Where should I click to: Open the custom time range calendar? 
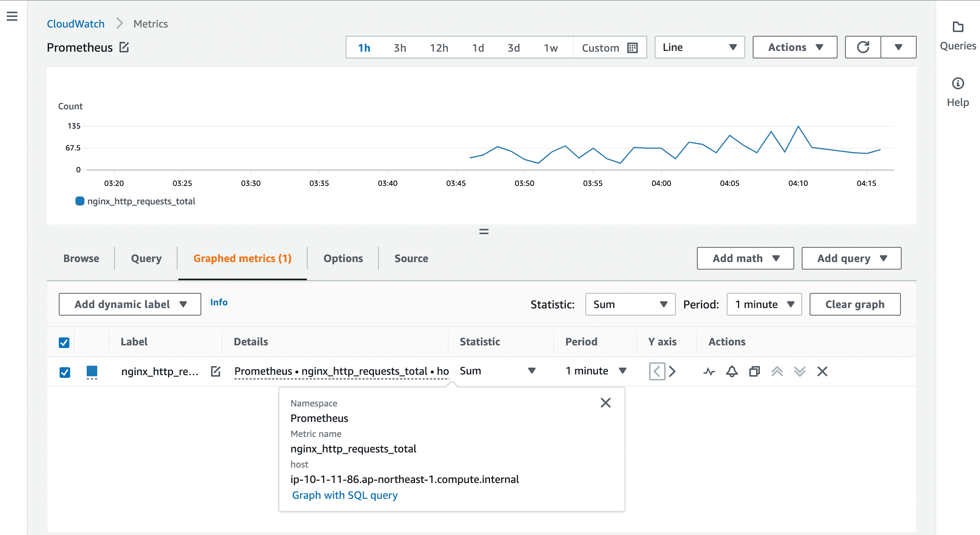(x=609, y=48)
